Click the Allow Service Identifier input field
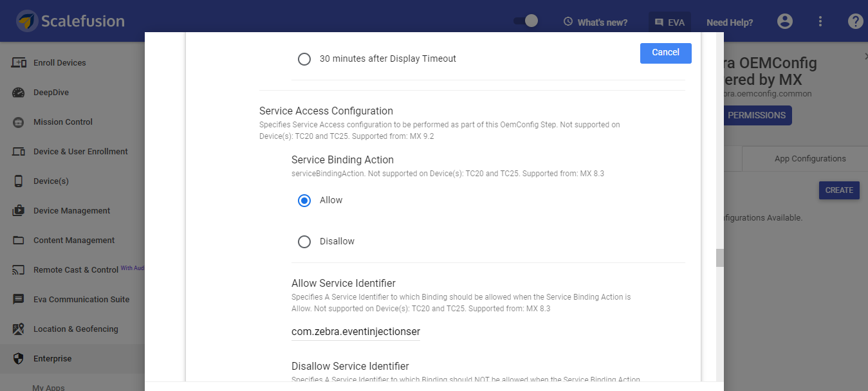 pyautogui.click(x=356, y=332)
